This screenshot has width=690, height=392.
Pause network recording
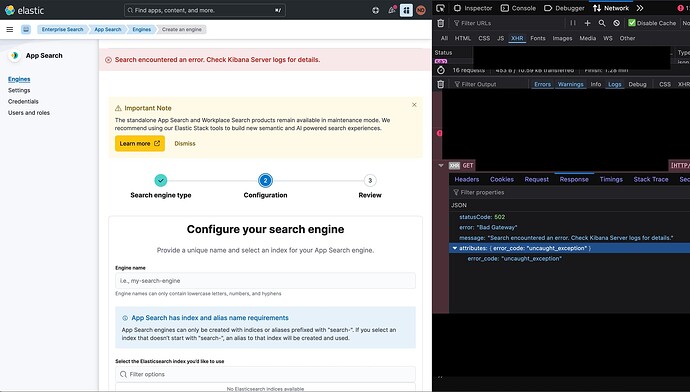click(x=573, y=23)
